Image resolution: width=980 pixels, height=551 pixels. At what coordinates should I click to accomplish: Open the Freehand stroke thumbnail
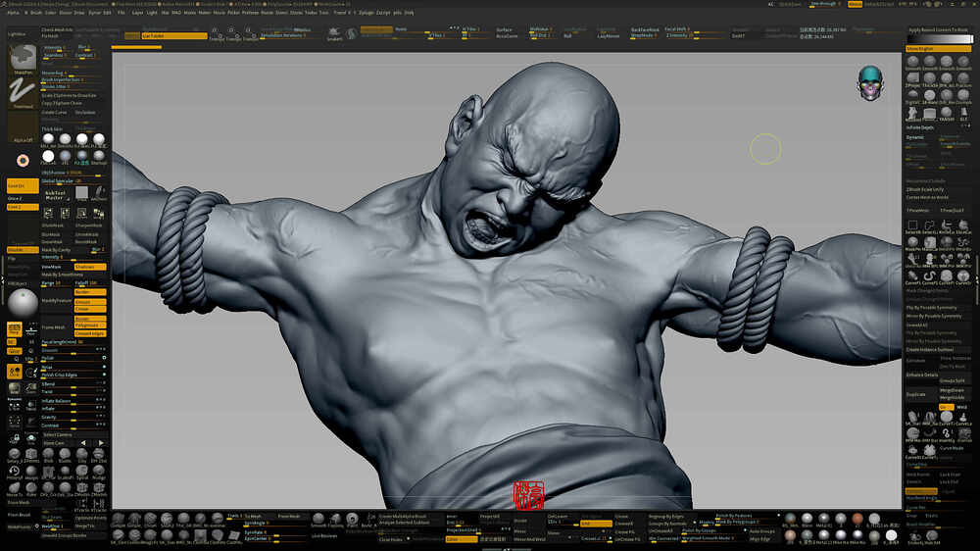pyautogui.click(x=24, y=91)
